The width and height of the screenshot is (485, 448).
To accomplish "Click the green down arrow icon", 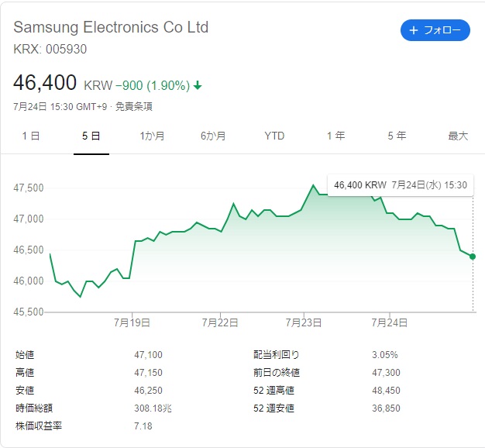I will [198, 85].
